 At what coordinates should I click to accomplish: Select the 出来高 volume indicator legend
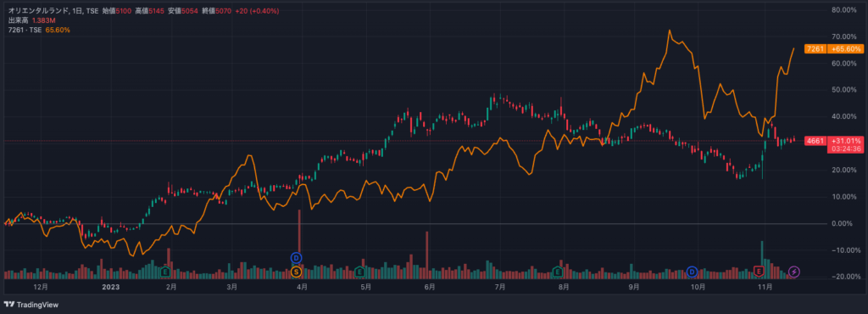[19, 20]
